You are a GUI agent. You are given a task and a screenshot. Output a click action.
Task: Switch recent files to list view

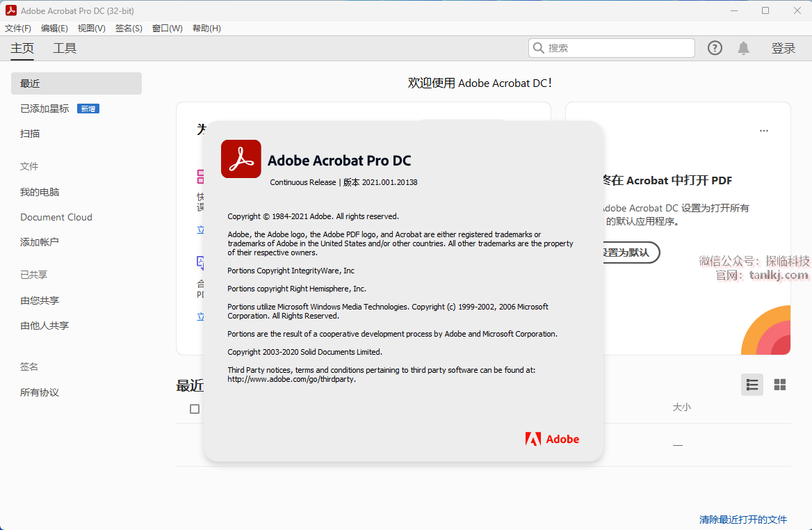tap(752, 385)
